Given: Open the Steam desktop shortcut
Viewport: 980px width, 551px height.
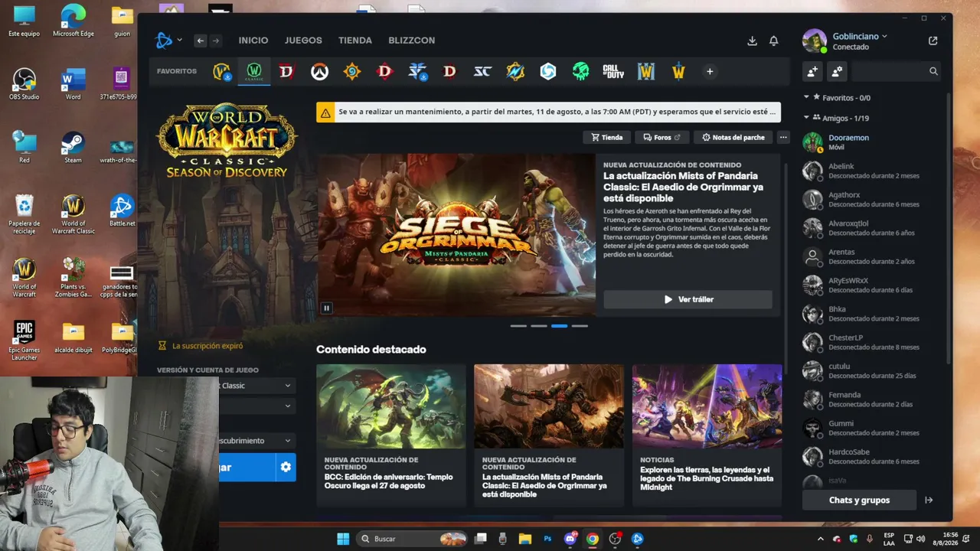Looking at the screenshot, I should point(73,148).
